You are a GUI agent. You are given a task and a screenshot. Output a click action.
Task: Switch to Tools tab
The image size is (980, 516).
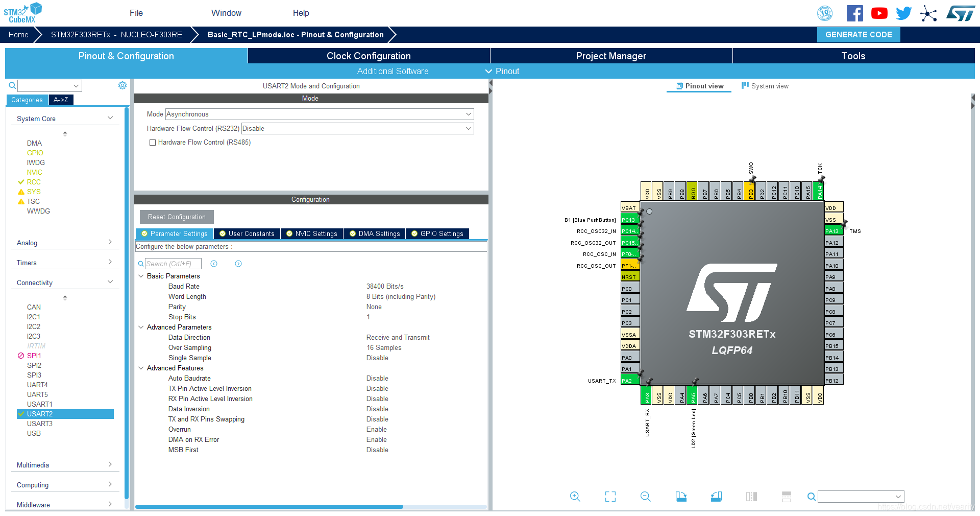point(853,56)
